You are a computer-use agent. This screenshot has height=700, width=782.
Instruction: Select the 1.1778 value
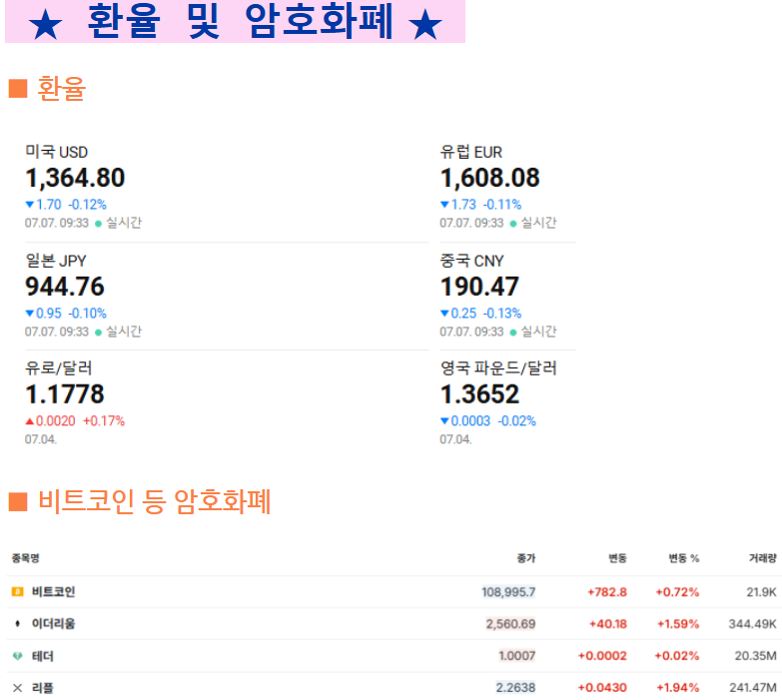tap(65, 394)
